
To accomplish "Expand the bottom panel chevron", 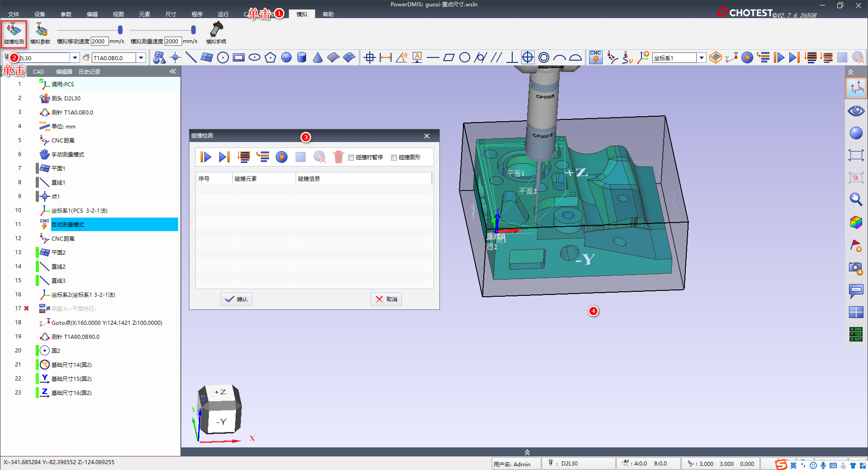I will (x=527, y=452).
